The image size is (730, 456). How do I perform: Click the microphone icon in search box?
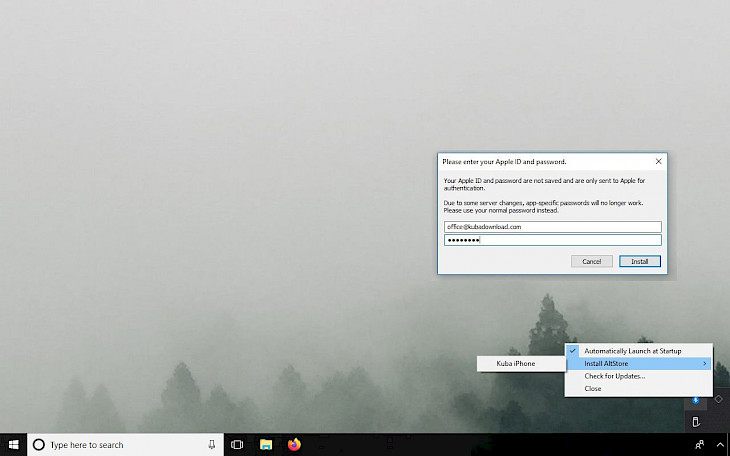(212, 445)
